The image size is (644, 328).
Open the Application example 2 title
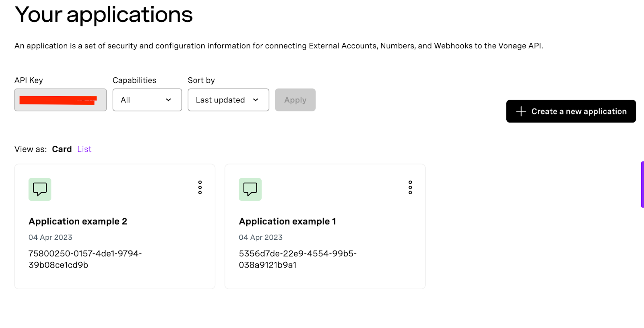pyautogui.click(x=78, y=221)
